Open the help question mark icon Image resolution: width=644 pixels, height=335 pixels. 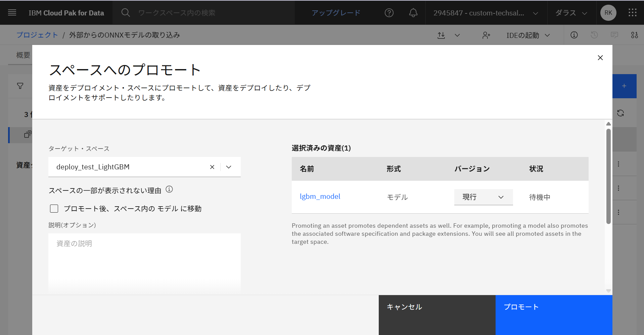coord(389,13)
